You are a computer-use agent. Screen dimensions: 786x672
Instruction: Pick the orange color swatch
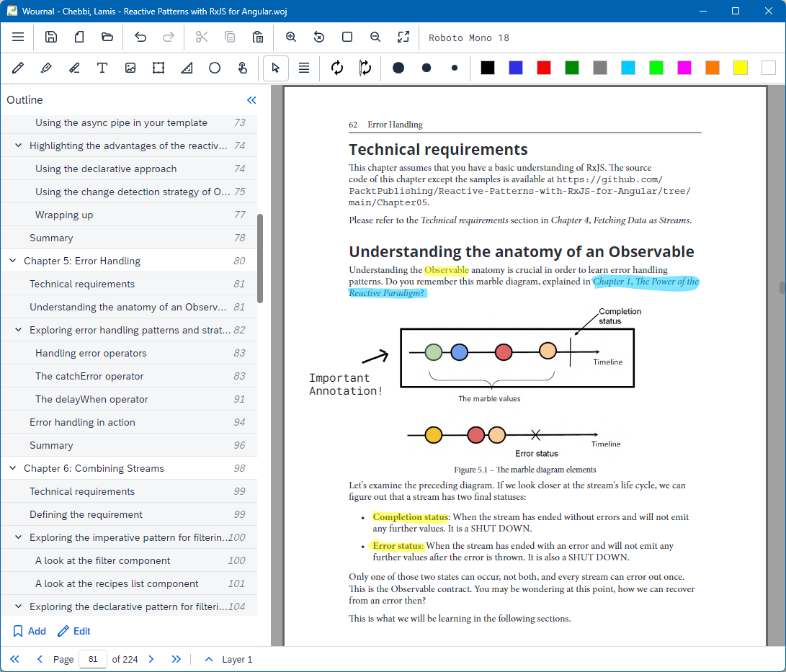[x=713, y=68]
